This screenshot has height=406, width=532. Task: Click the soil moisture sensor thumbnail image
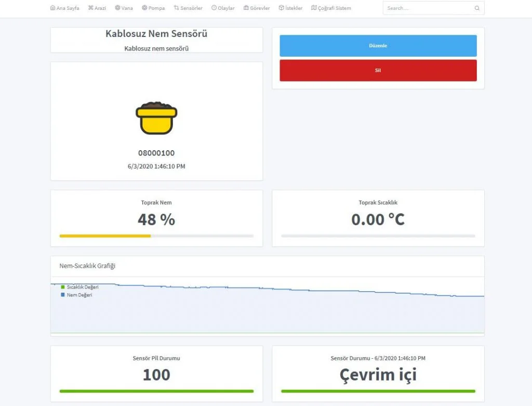(x=156, y=119)
